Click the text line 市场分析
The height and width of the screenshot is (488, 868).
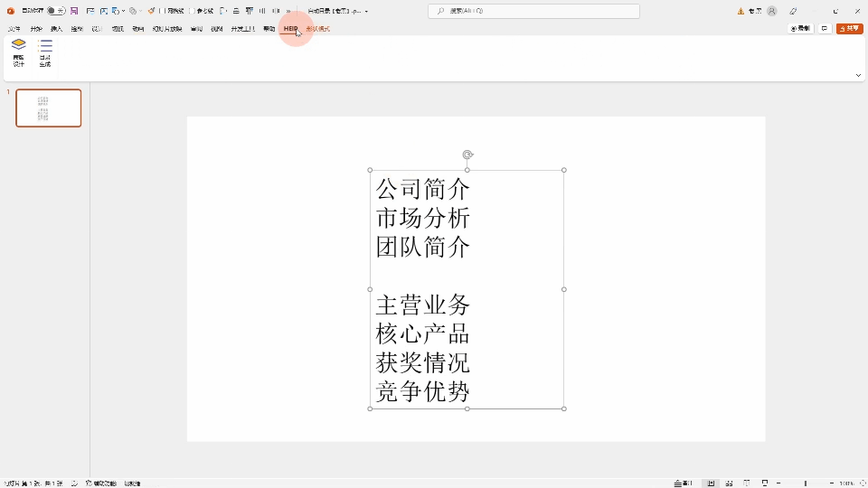(423, 218)
